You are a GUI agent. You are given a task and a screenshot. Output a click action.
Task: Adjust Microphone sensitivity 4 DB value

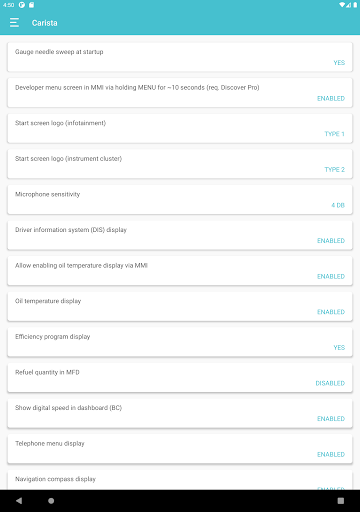[x=180, y=200]
